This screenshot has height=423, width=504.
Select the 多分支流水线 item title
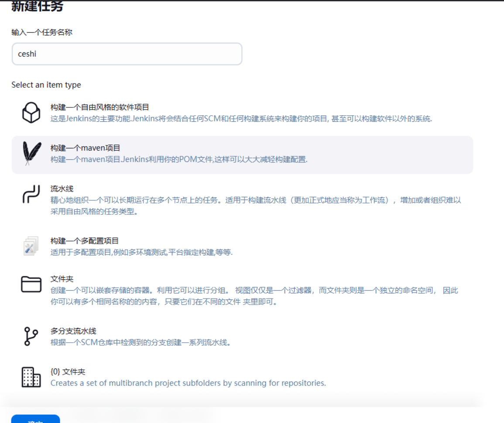point(73,331)
